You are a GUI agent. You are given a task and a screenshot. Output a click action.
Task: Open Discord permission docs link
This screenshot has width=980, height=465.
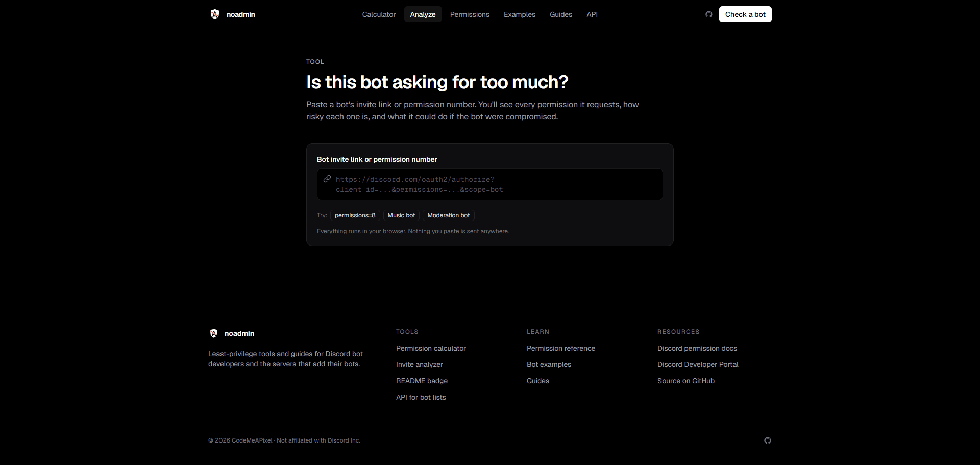[x=697, y=348]
